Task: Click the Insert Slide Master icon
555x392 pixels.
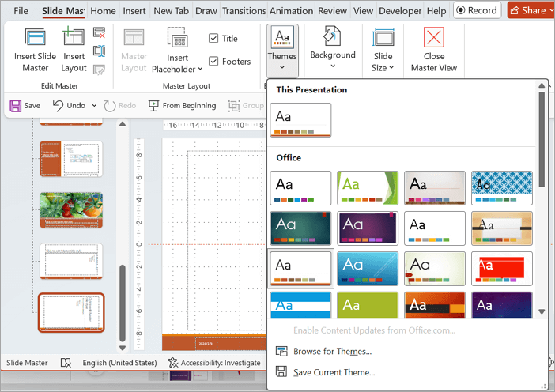Action: (x=36, y=37)
